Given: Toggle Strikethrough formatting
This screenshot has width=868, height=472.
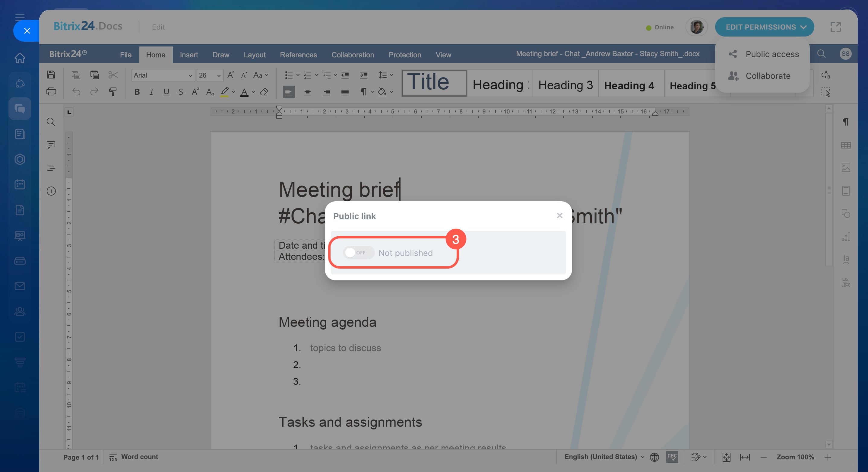Looking at the screenshot, I should pyautogui.click(x=181, y=92).
